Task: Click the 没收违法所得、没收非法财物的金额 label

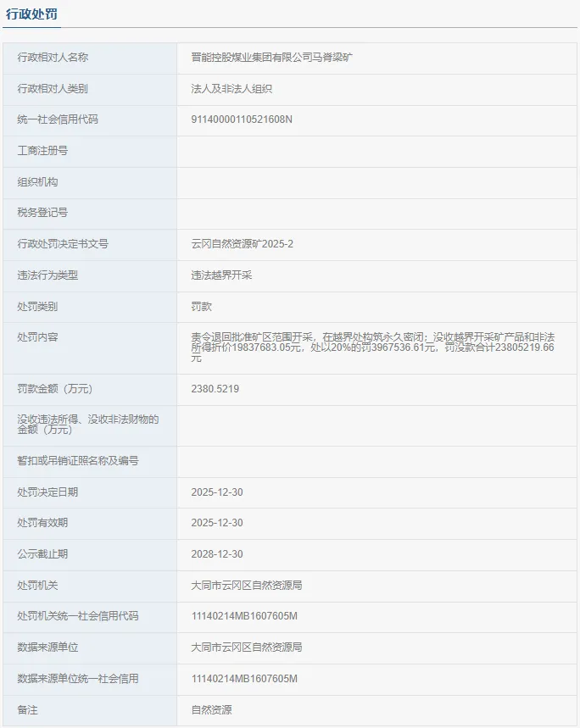Action: [x=88, y=425]
